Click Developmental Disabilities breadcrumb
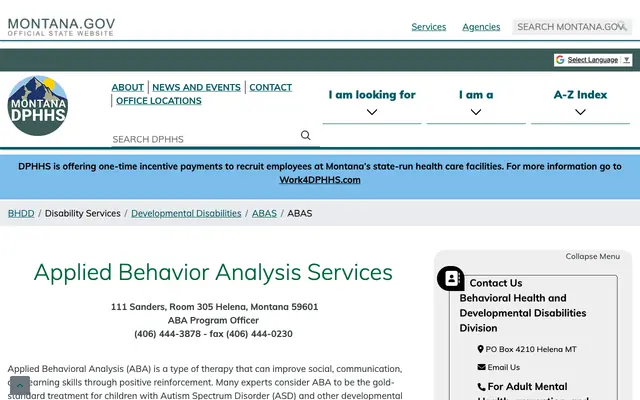640x400 pixels. pyautogui.click(x=186, y=213)
